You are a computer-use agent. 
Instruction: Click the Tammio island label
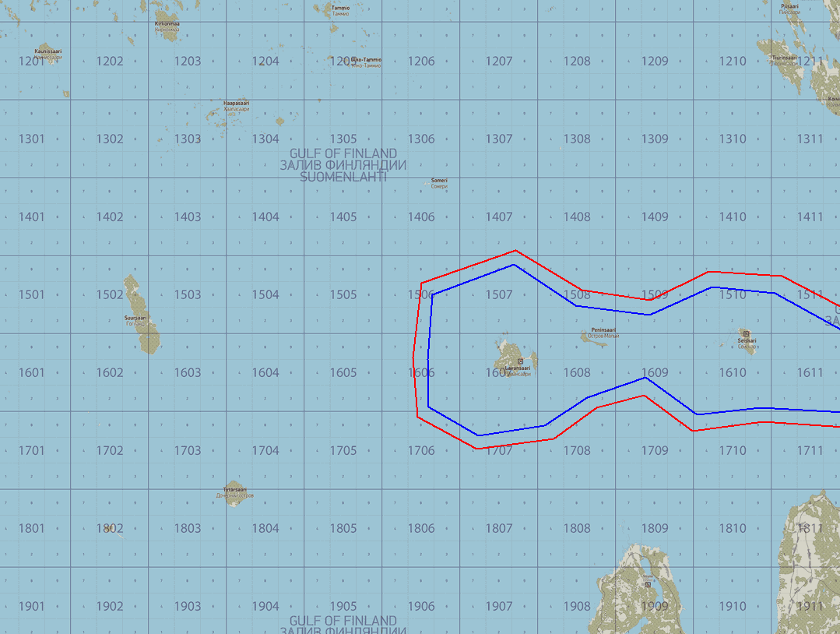340,8
